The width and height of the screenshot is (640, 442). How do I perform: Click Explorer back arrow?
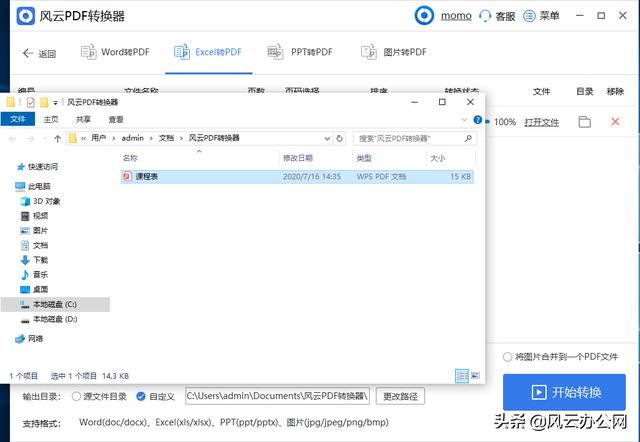12,139
